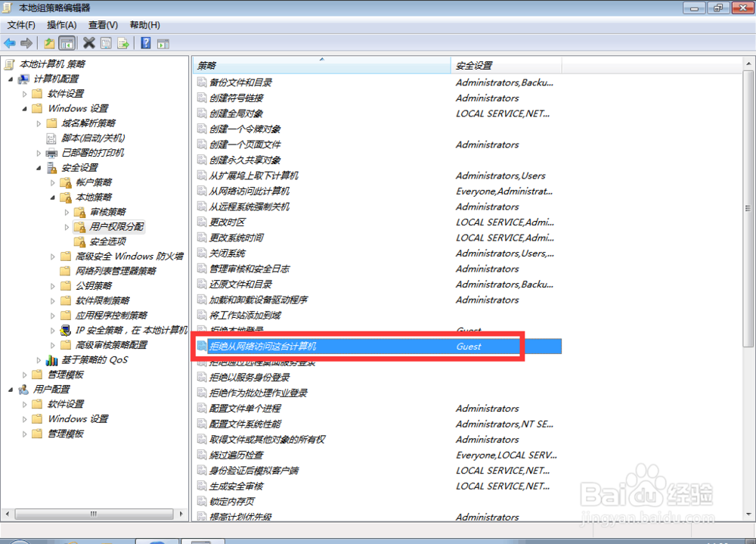Select the 从远程系统强制关机 policy
This screenshot has width=756, height=544.
tap(249, 207)
